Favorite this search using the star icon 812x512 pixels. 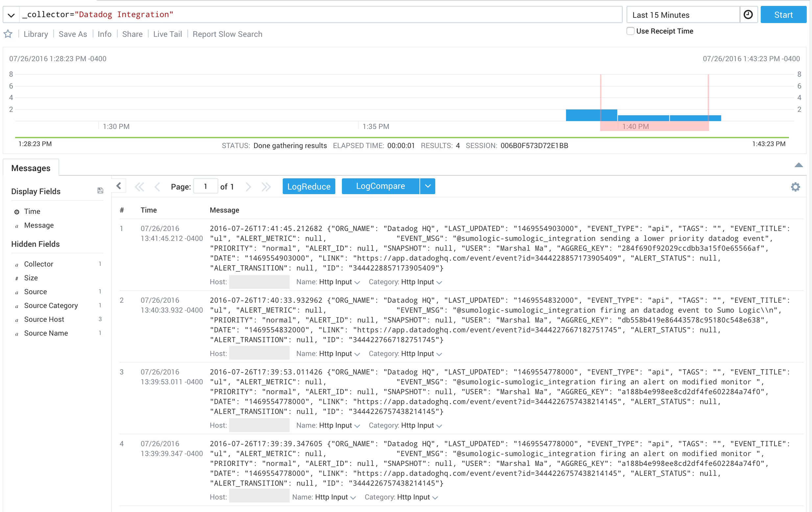[8, 34]
